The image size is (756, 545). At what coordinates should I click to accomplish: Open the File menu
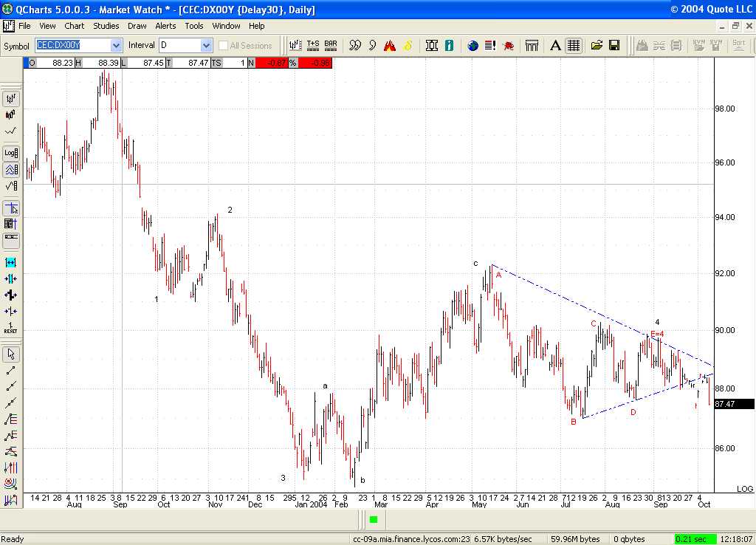24,26
